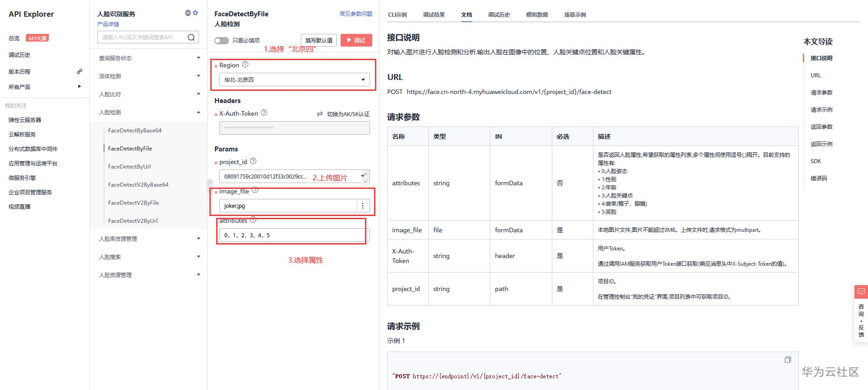Screen dimensions: 868x390
Task: Click the three-dot upload button for image_file
Action: tap(363, 206)
